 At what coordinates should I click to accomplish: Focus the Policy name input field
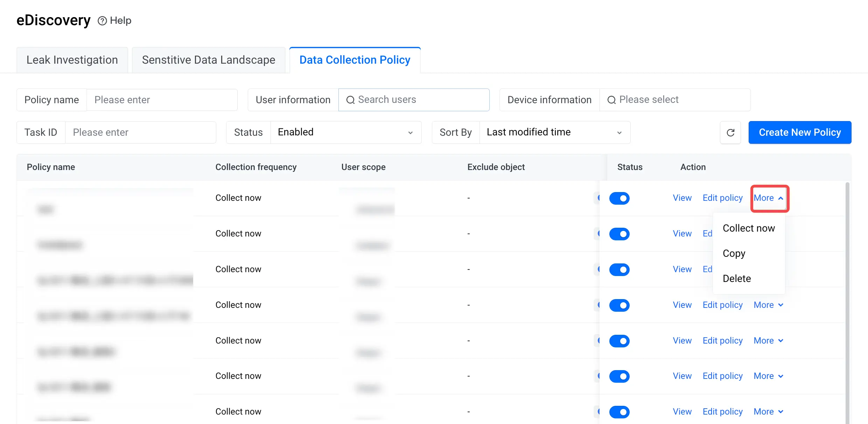(x=162, y=100)
